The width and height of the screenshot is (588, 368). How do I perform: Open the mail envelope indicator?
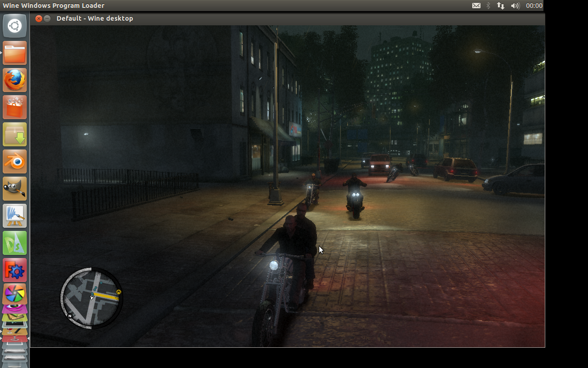(x=476, y=6)
